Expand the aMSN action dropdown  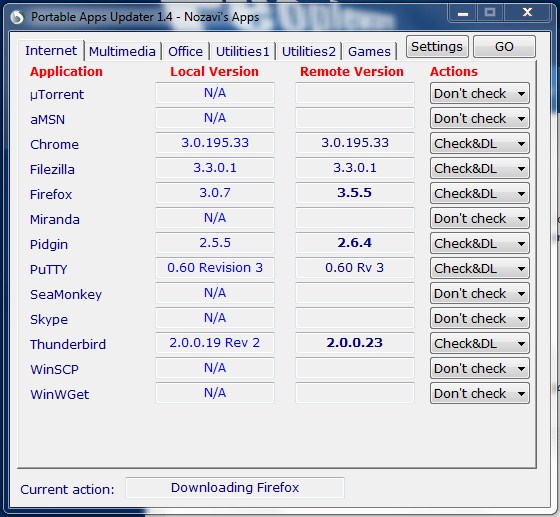[x=480, y=119]
